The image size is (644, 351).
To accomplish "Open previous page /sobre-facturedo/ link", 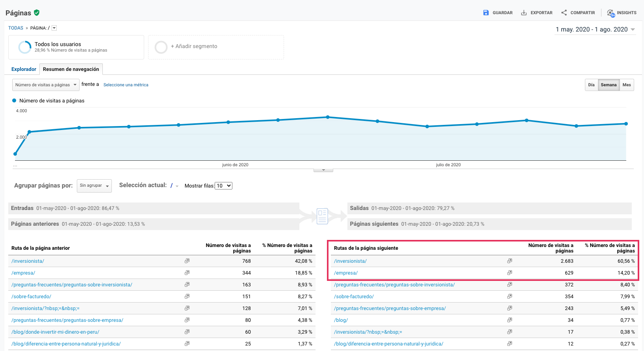I will coord(31,296).
